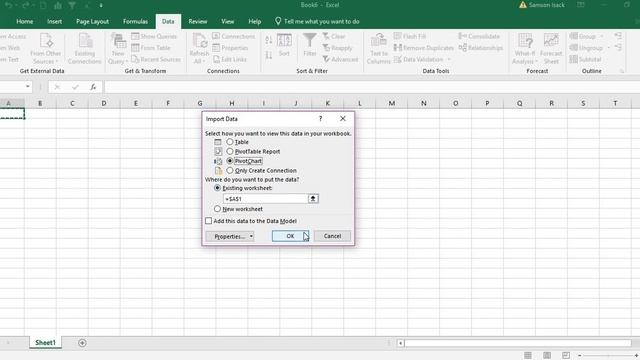This screenshot has width=640, height=360.
Task: Click Sort Z to A icon
Action: [269, 55]
